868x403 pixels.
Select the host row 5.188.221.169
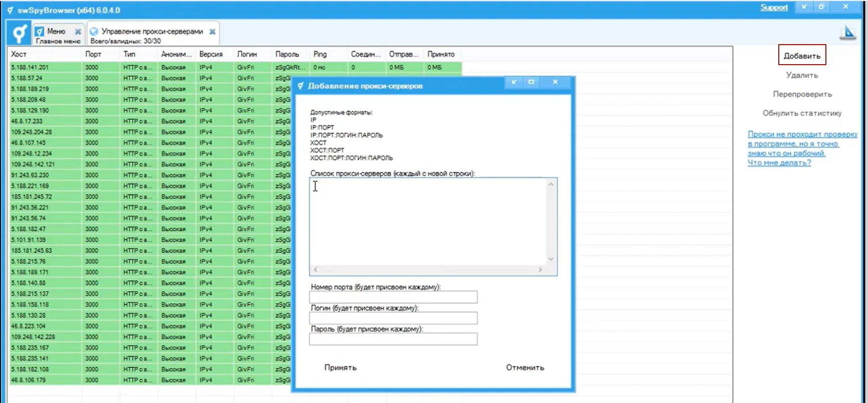[x=150, y=186]
